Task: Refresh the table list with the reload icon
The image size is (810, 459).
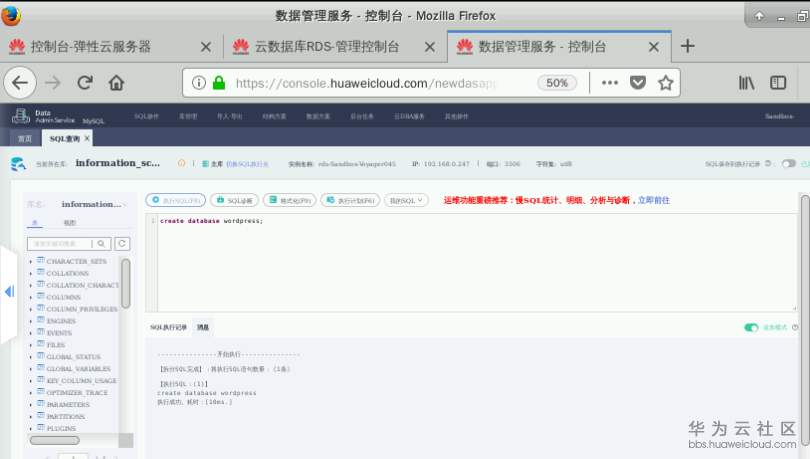Action: tap(122, 243)
